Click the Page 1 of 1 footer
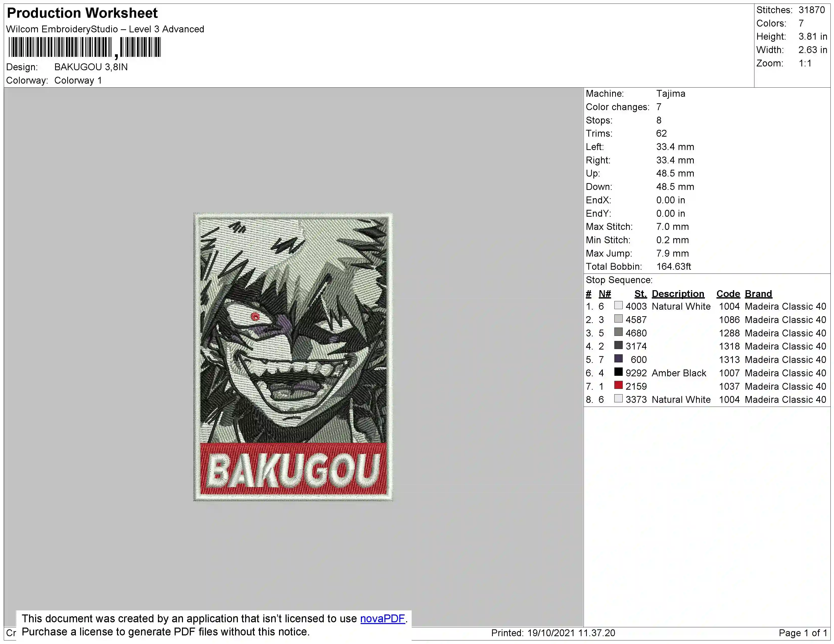834x644 pixels. tap(803, 633)
